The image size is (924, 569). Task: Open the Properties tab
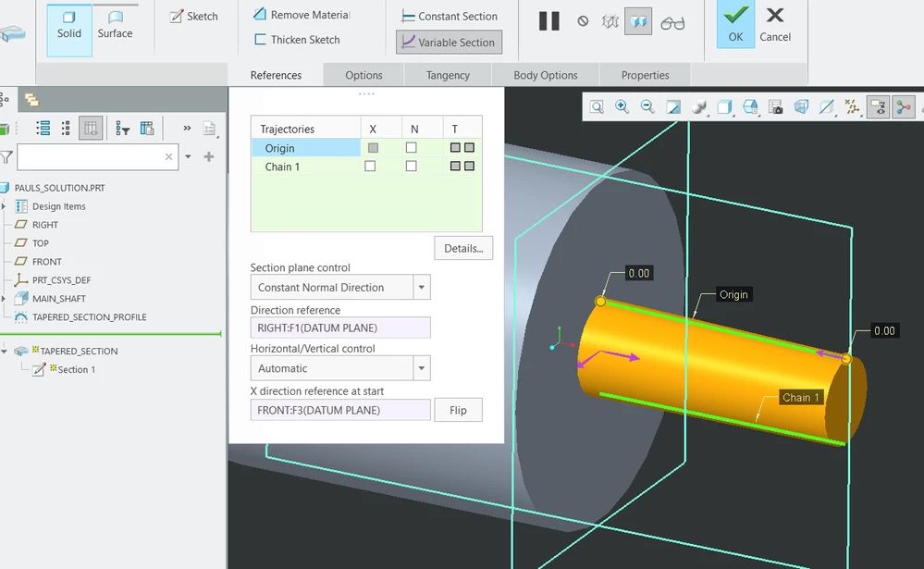pyautogui.click(x=646, y=76)
